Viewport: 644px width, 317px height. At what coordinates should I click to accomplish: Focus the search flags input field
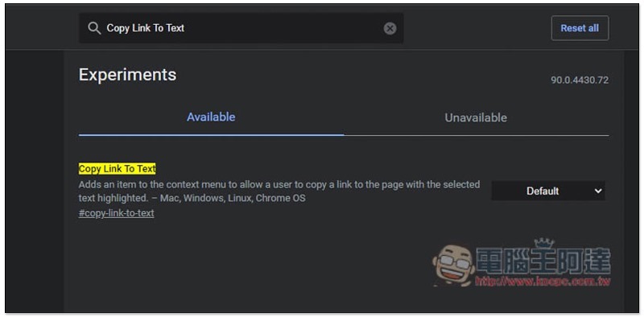pyautogui.click(x=241, y=28)
